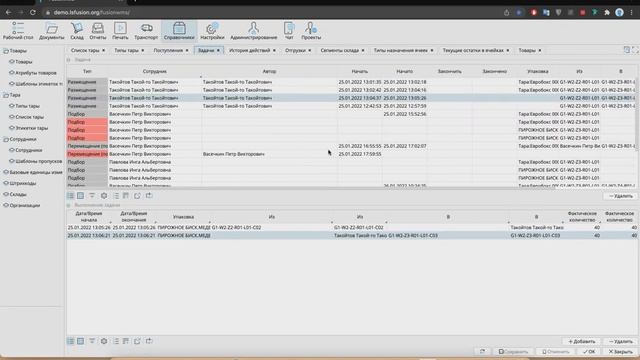
Task: Open the Проекты section
Action: click(311, 31)
